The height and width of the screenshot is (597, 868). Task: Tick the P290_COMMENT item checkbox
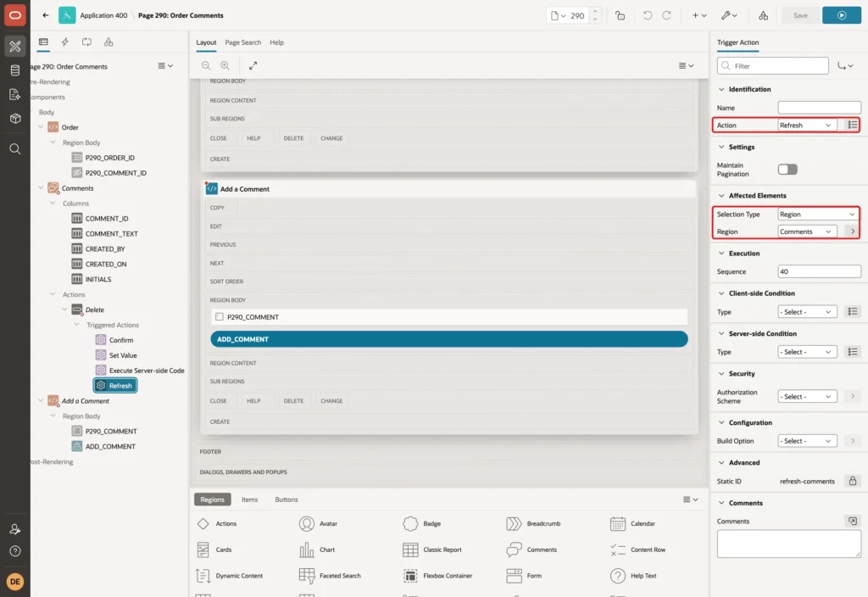220,317
